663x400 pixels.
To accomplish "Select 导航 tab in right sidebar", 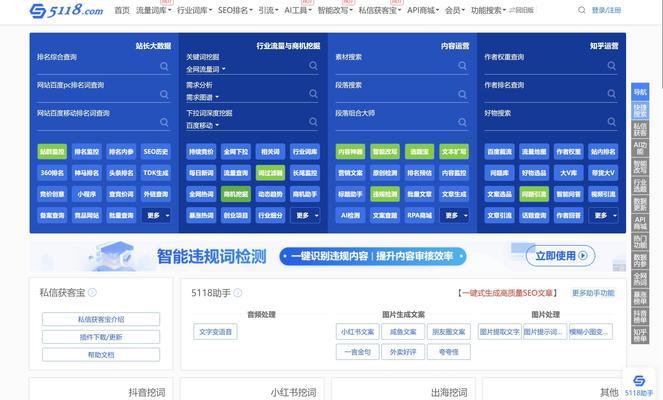I will [x=640, y=92].
